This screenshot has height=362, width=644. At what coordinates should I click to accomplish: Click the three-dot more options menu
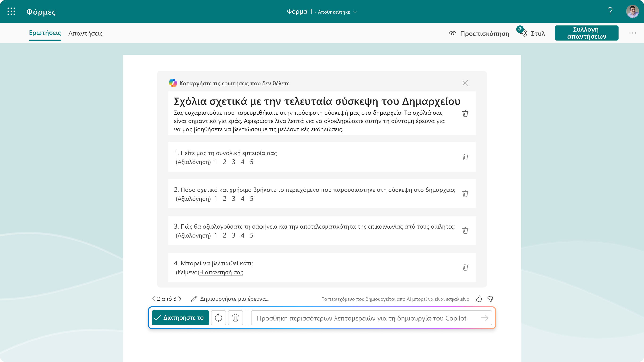pyautogui.click(x=632, y=33)
